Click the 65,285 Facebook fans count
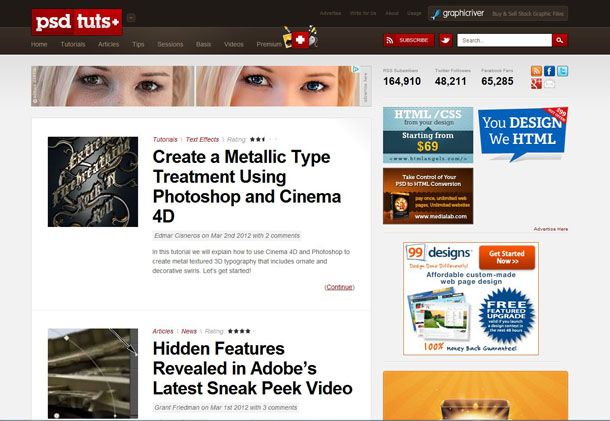 pos(497,81)
